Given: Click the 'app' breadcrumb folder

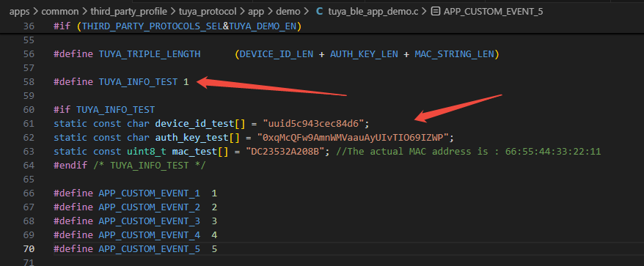Looking at the screenshot, I should pos(256,12).
